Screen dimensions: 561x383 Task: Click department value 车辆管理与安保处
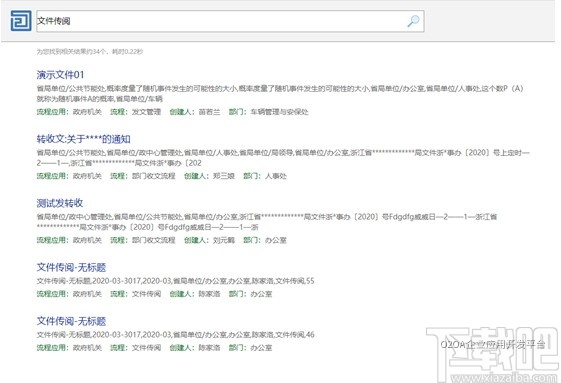279,112
